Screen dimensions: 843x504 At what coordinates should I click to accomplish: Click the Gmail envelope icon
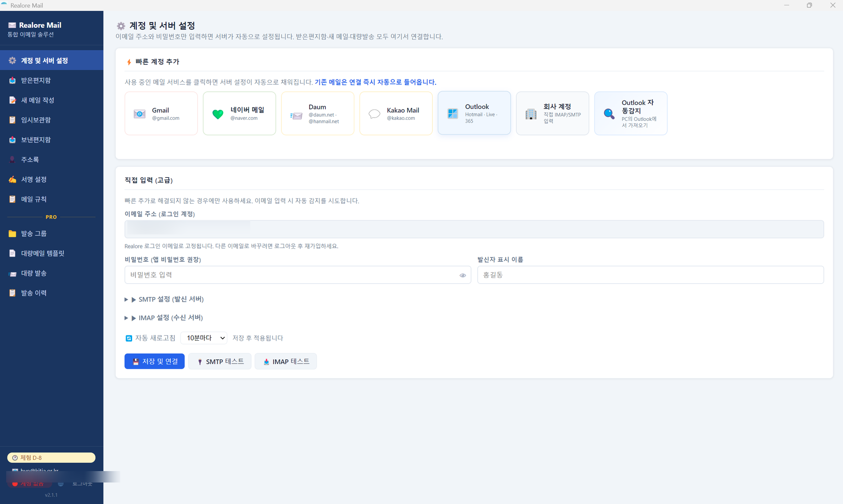[x=140, y=114]
